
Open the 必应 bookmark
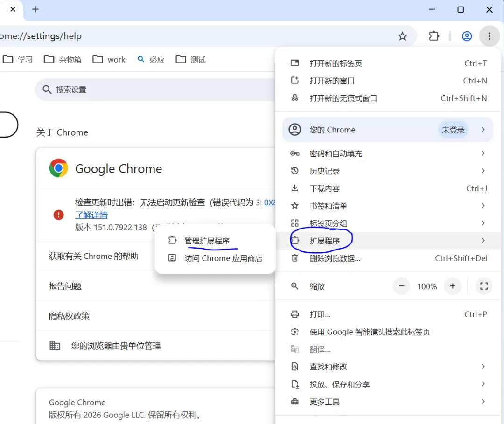coord(151,59)
